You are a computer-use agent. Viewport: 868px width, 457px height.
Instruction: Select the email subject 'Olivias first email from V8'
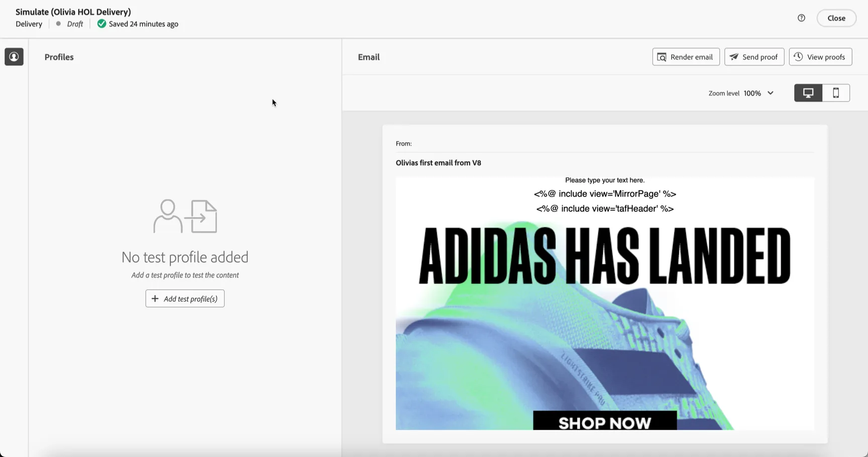click(439, 163)
